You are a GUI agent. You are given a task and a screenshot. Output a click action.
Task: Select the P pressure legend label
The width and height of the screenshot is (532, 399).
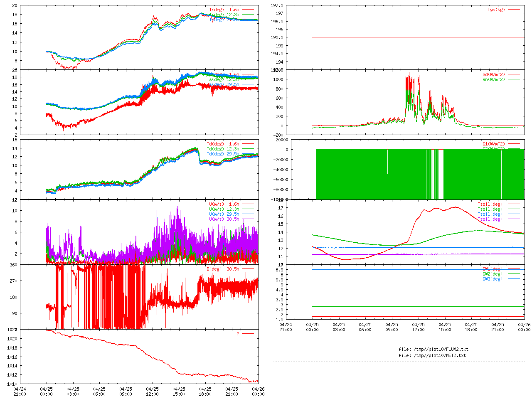pyautogui.click(x=238, y=334)
